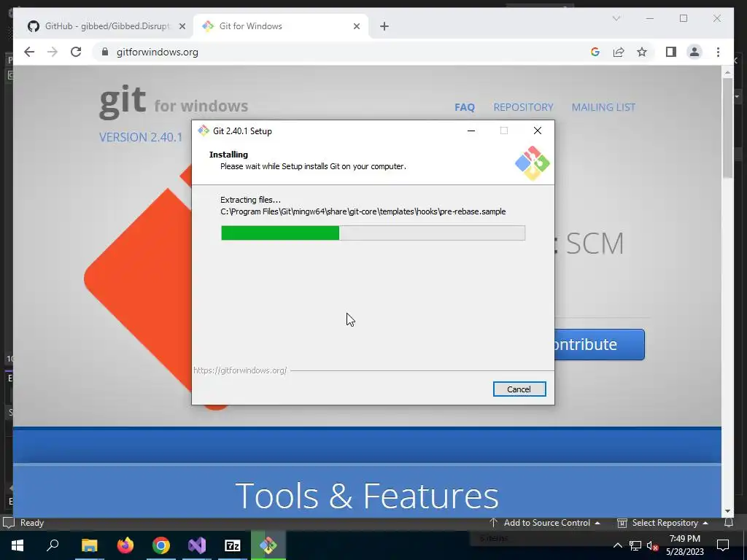Click the scrollbar up arrow in Chrome
The image size is (747, 560).
tap(727, 72)
